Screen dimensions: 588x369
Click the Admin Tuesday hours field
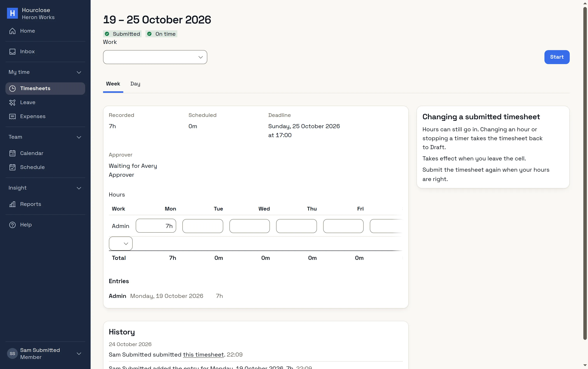(x=203, y=226)
